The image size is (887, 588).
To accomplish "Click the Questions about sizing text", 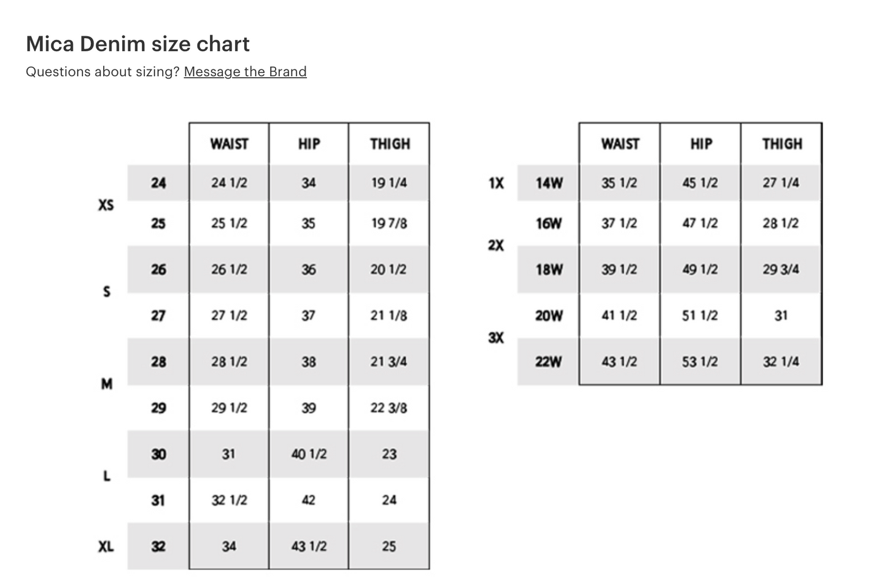I will pos(103,72).
